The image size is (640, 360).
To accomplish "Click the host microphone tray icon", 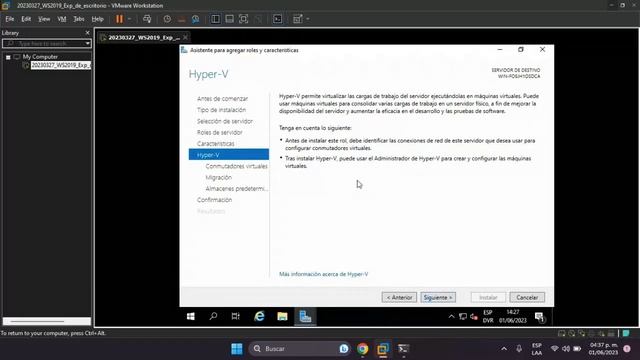I will (519, 349).
